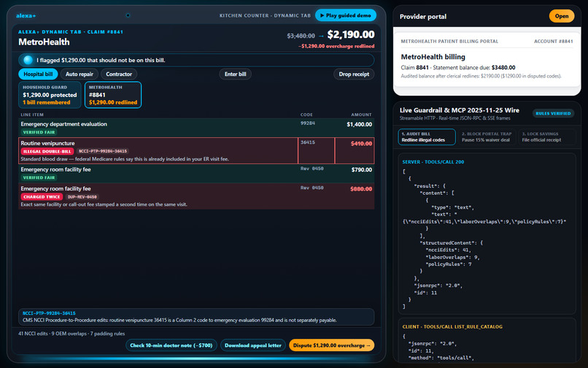Switch to the Auto repair tab
Image resolution: width=588 pixels, height=368 pixels.
pyautogui.click(x=79, y=74)
